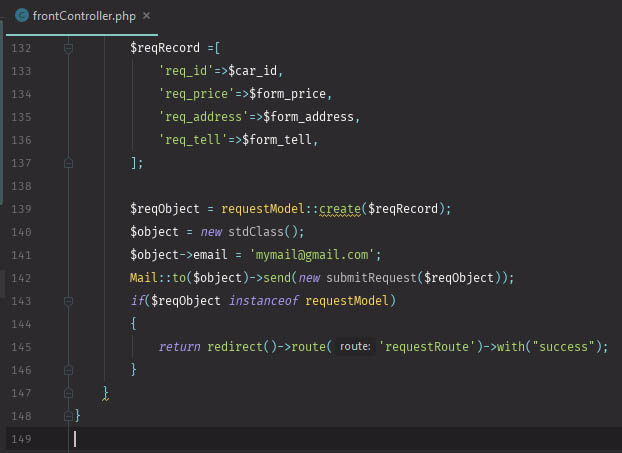Place cursor on the empty line 149
This screenshot has height=453, width=622.
300,438
